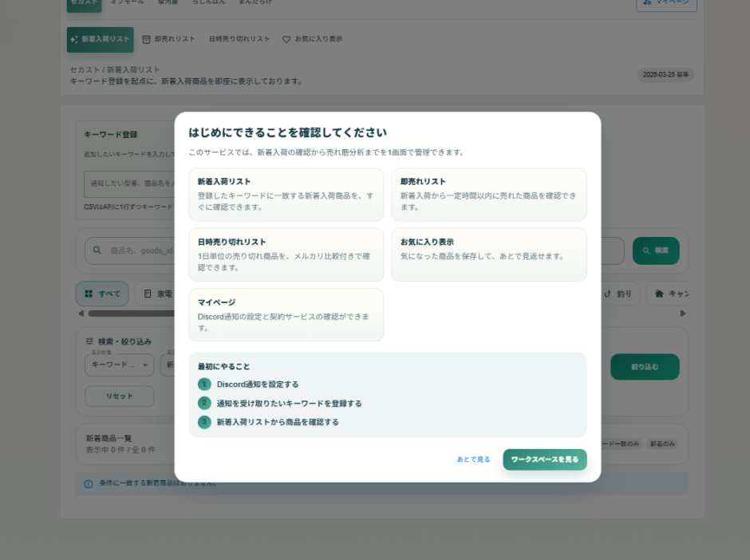The image size is (750, 560).
Task: Click the ワークスペースを見る button
Action: tap(544, 459)
